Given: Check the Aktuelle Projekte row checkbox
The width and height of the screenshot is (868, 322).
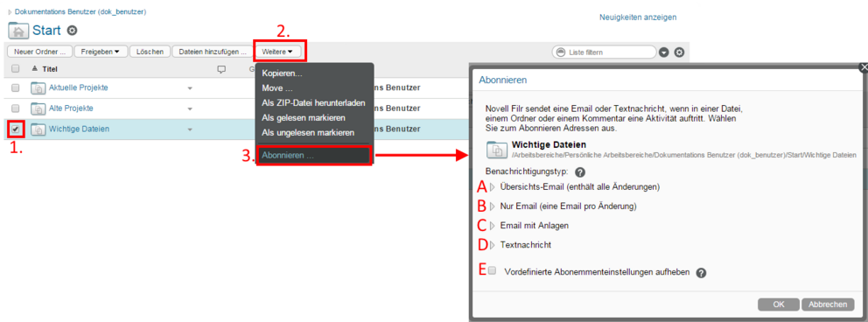Looking at the screenshot, I should click(x=16, y=87).
